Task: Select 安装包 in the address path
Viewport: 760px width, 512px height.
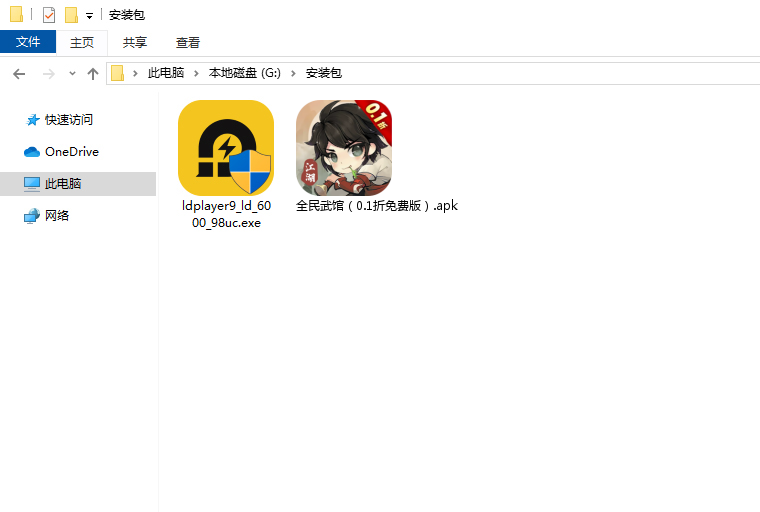Action: tap(324, 73)
